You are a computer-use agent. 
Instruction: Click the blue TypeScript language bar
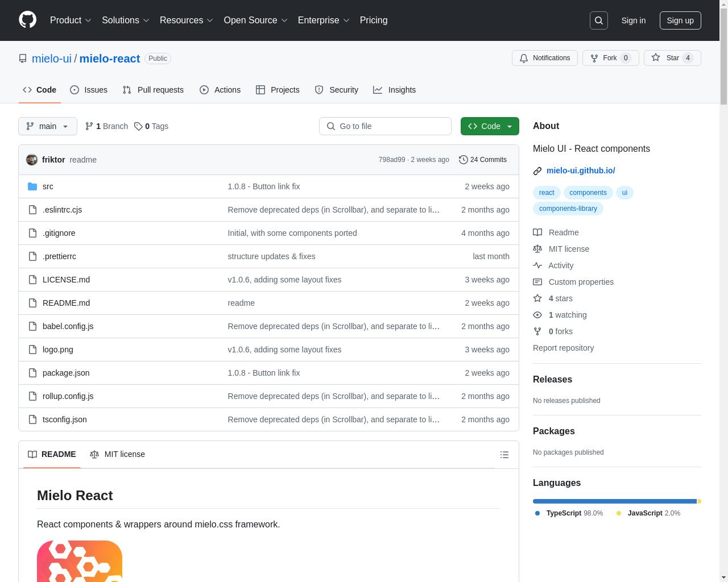(x=615, y=501)
